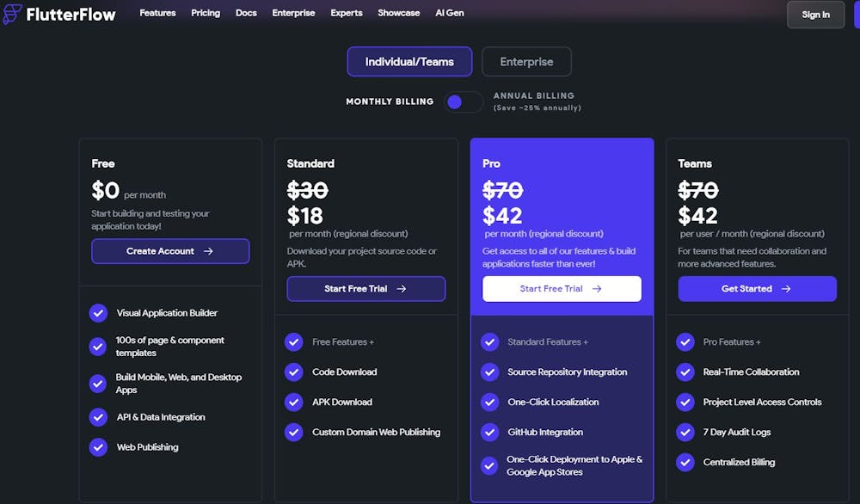
Task: Toggle the monthly/annual billing switch
Action: (463, 102)
